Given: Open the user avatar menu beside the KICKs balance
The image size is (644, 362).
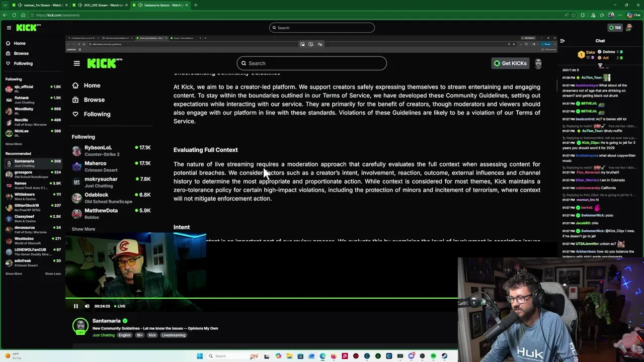Looking at the screenshot, I should pos(629,28).
